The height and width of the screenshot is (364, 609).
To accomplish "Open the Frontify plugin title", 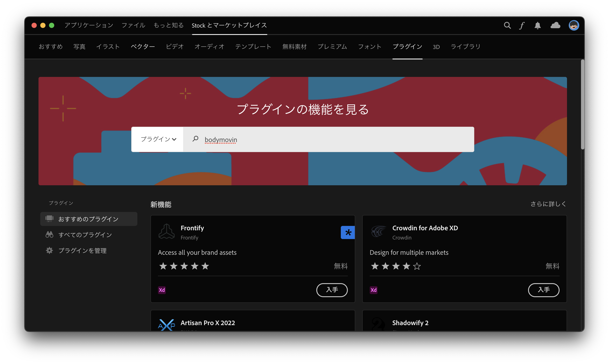I will [x=192, y=228].
